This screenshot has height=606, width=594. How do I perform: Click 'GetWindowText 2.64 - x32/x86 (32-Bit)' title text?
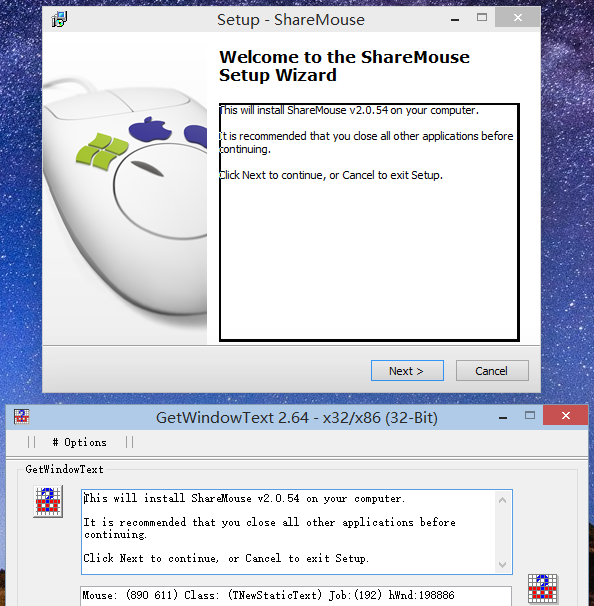(297, 418)
